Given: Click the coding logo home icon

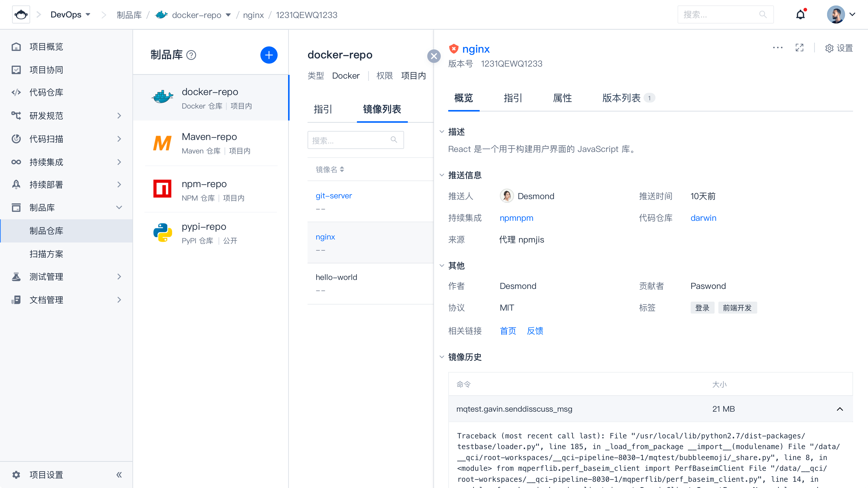Looking at the screenshot, I should click(21, 14).
